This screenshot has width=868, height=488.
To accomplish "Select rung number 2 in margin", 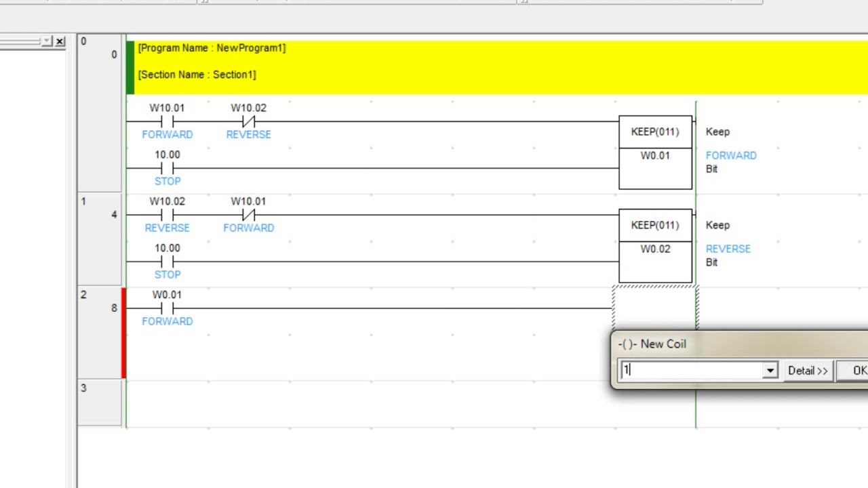I will coord(99,333).
